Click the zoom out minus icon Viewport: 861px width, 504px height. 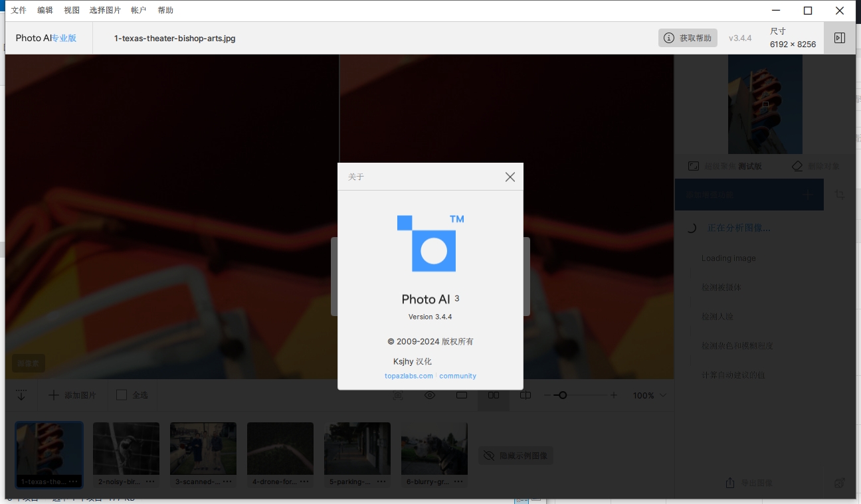tap(547, 395)
